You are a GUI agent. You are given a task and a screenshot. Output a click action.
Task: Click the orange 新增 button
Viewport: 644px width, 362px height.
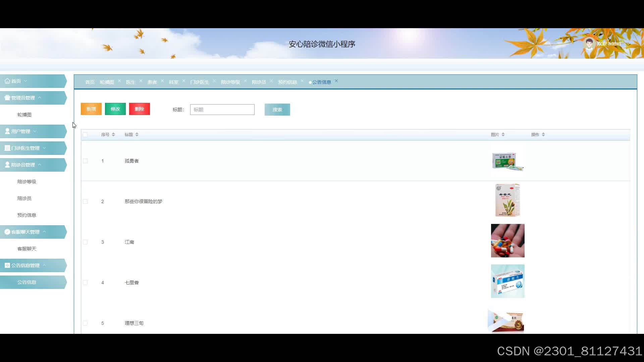point(91,109)
